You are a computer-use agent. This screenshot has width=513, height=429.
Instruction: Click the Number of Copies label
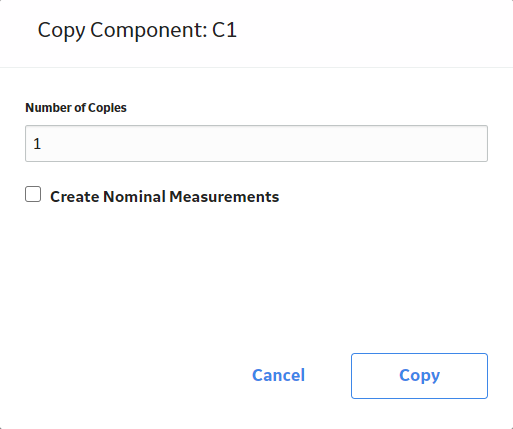(76, 108)
